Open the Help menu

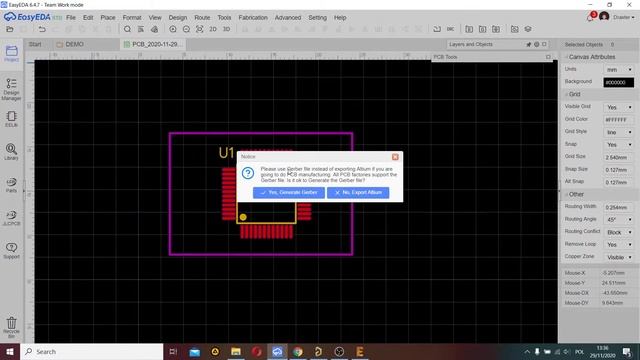click(340, 18)
